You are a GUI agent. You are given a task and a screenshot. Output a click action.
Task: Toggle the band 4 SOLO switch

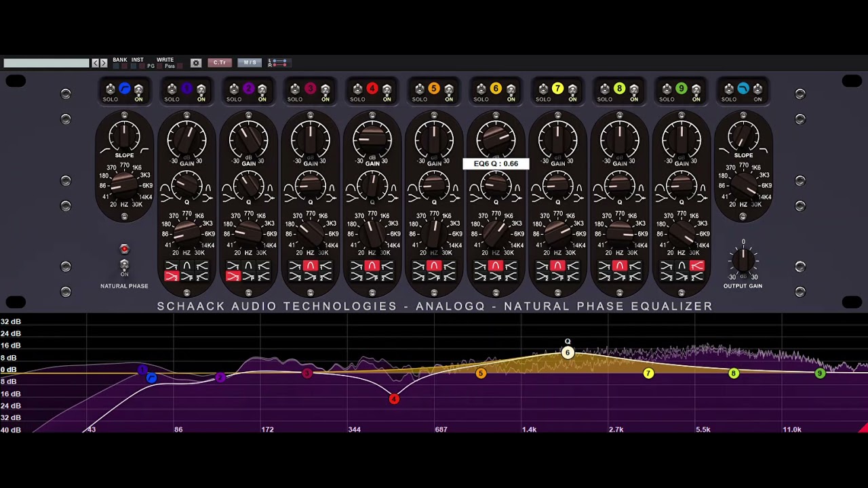tap(357, 89)
